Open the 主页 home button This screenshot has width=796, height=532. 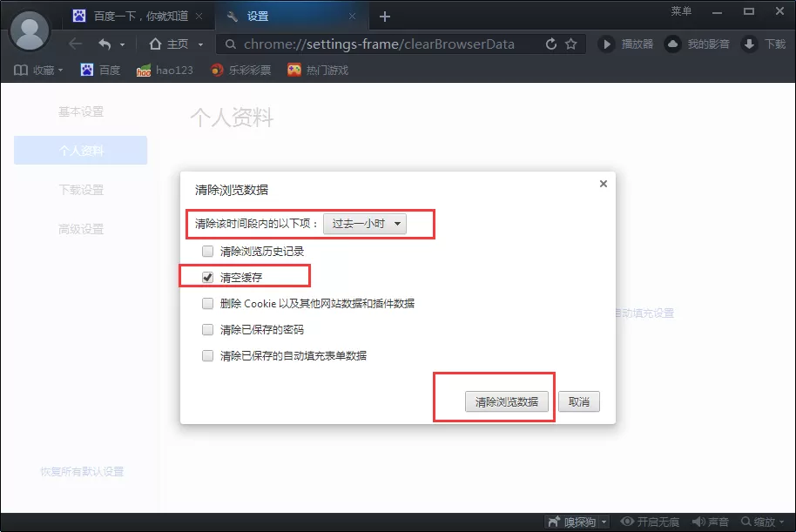(169, 44)
